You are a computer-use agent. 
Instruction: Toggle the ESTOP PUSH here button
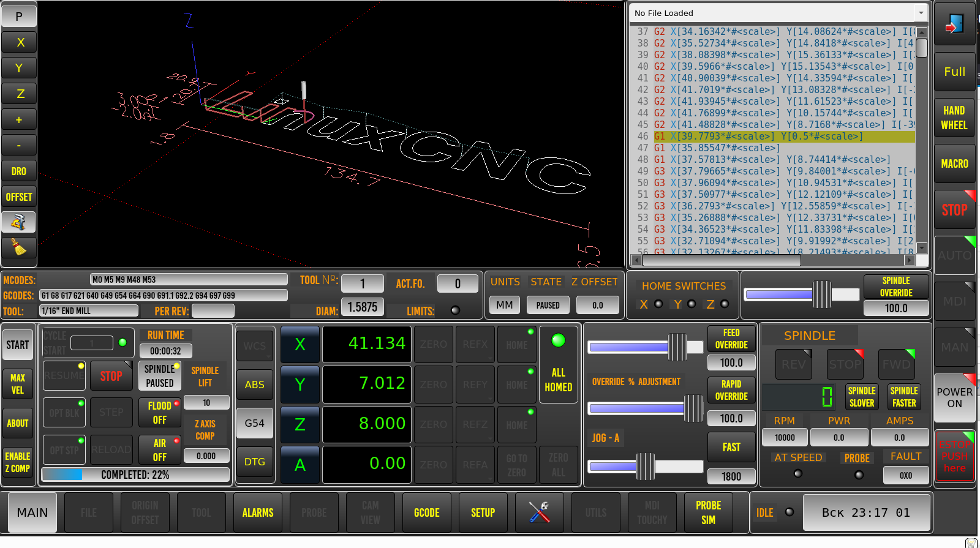954,456
